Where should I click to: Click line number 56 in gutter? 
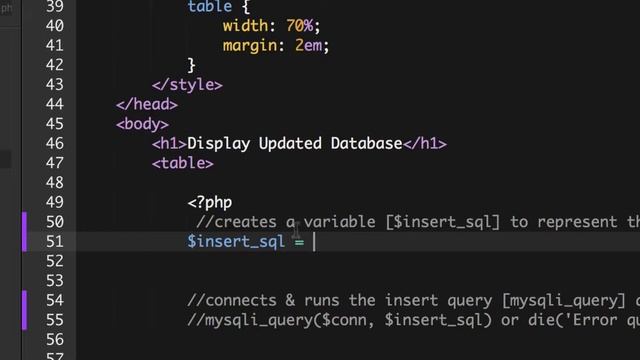click(55, 340)
